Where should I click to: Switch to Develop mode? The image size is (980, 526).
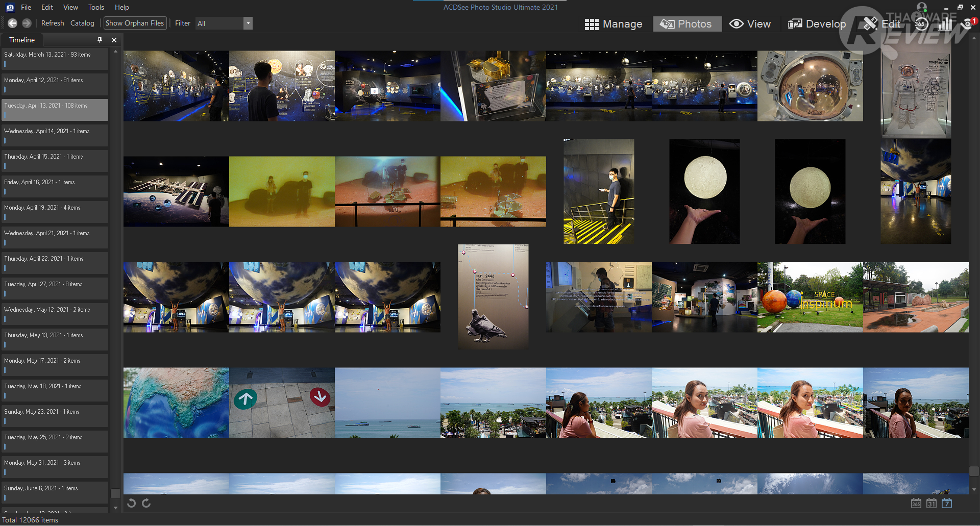(x=817, y=24)
